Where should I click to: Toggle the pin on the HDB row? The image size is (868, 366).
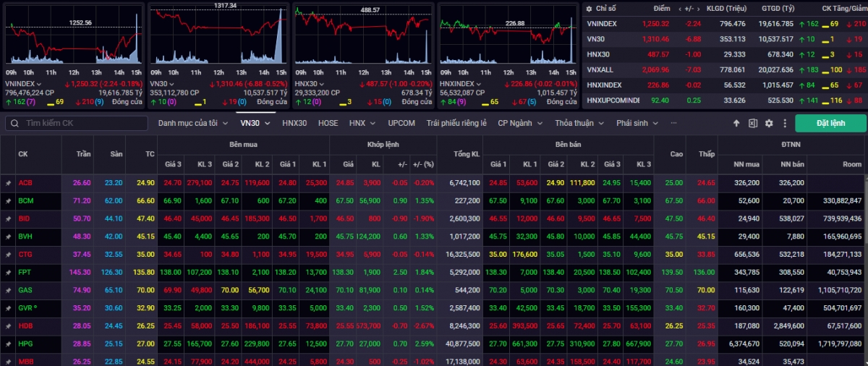coord(8,325)
